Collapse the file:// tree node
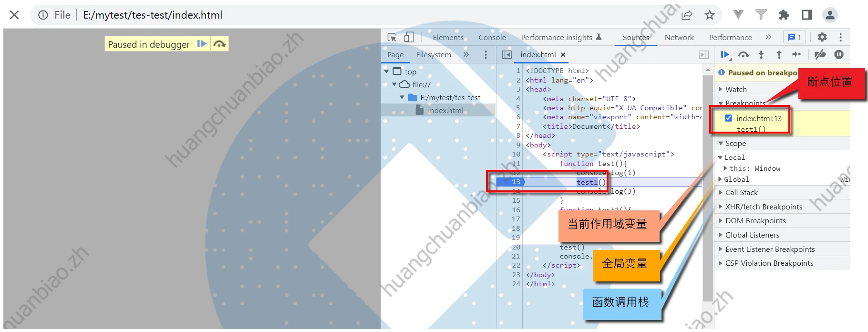The height and width of the screenshot is (332, 868). pos(394,84)
